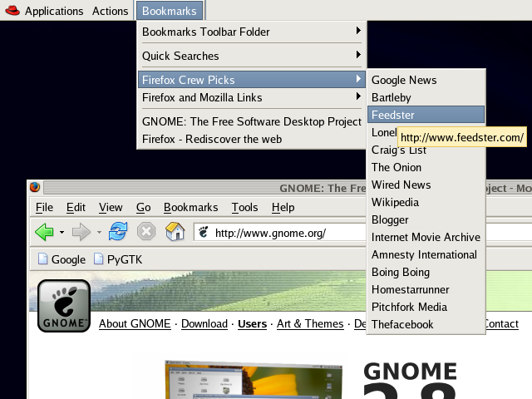Viewport: 532px width, 399px height.
Task: Click the green Back arrow button
Action: 44,232
